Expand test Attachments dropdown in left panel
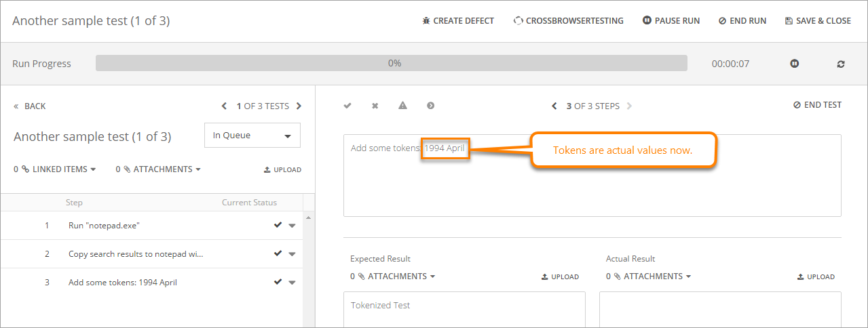 click(x=158, y=169)
